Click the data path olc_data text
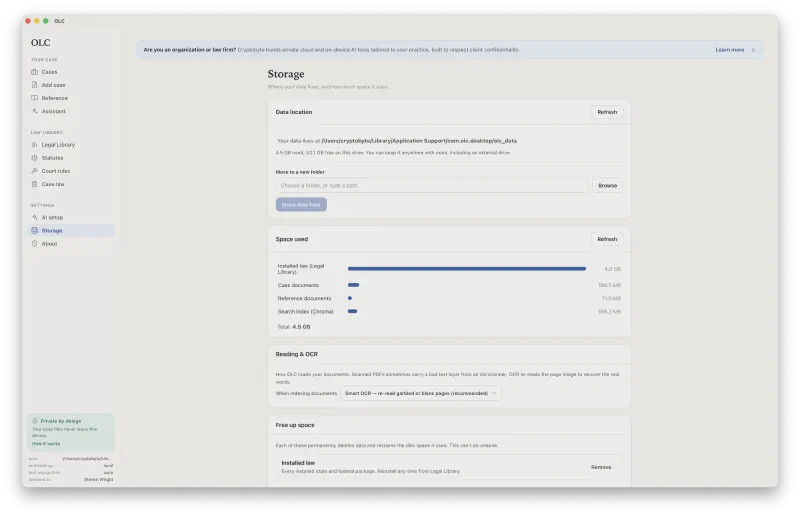This screenshot has width=800, height=516. (x=419, y=141)
